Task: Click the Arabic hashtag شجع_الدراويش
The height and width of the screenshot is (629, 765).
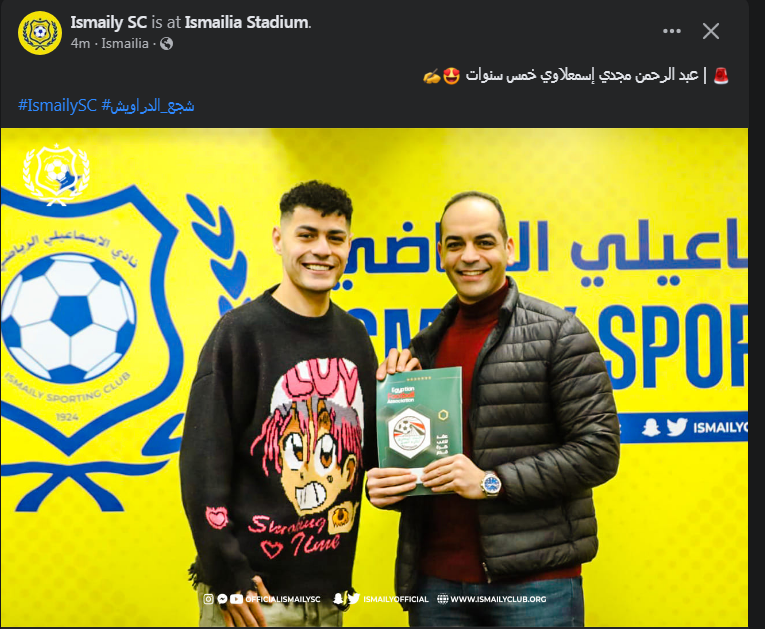Action: 148,105
